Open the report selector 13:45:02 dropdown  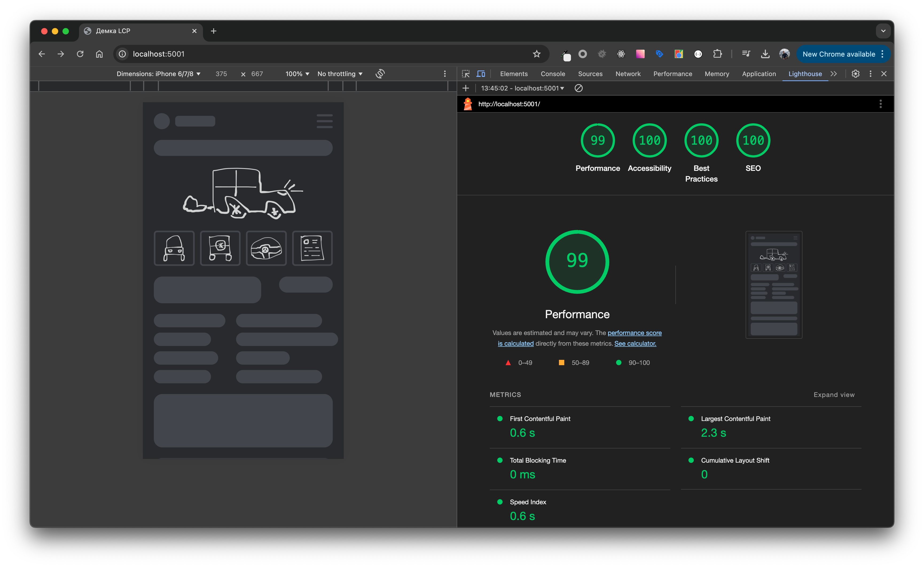(523, 88)
